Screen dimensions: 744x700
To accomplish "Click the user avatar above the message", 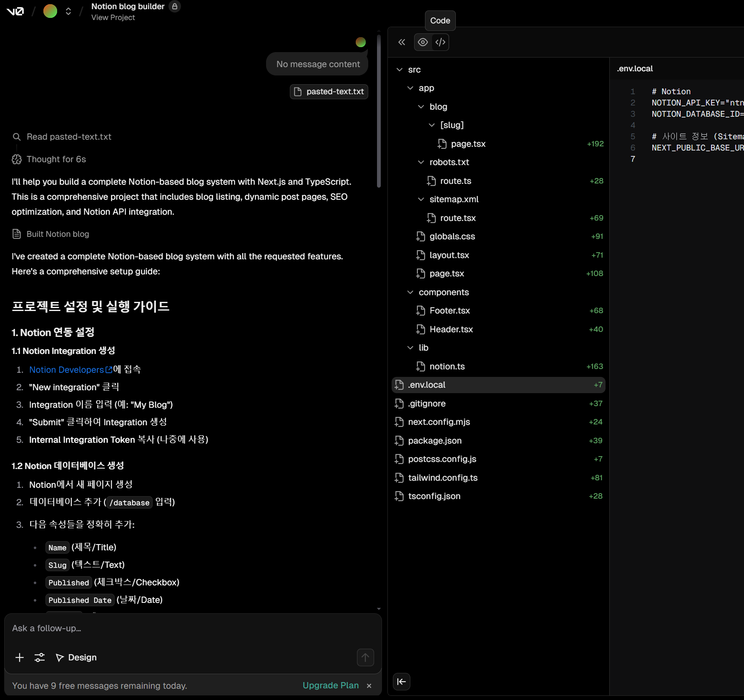I will tap(361, 42).
